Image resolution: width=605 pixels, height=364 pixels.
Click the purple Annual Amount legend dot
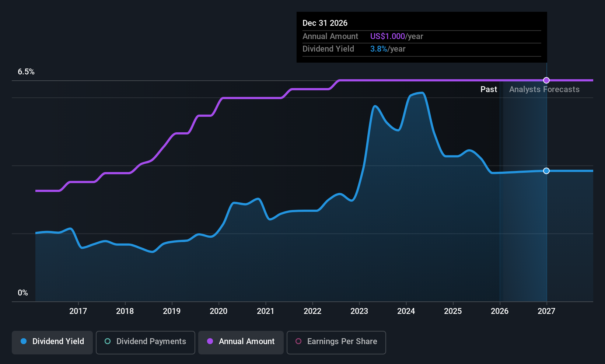(x=210, y=341)
